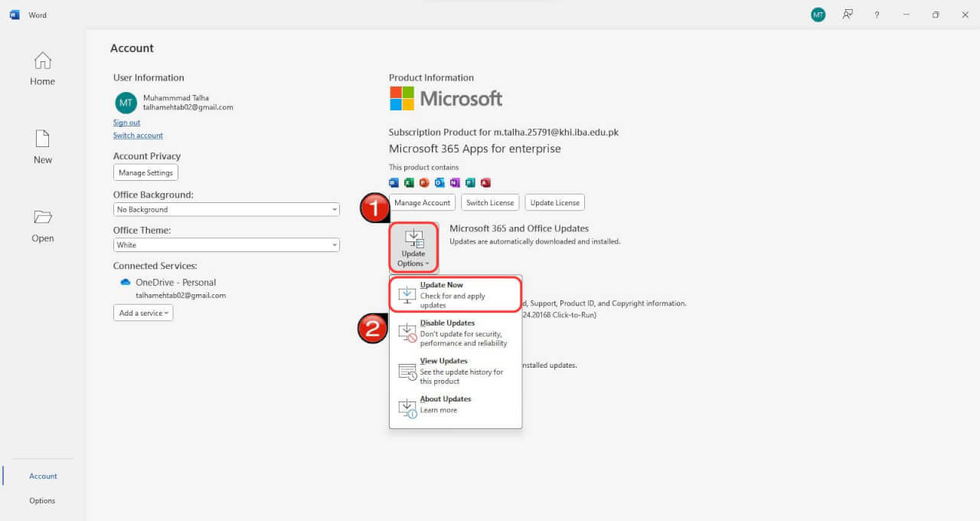The width and height of the screenshot is (980, 521).
Task: Click the Word icon in product contains row
Action: [x=394, y=182]
